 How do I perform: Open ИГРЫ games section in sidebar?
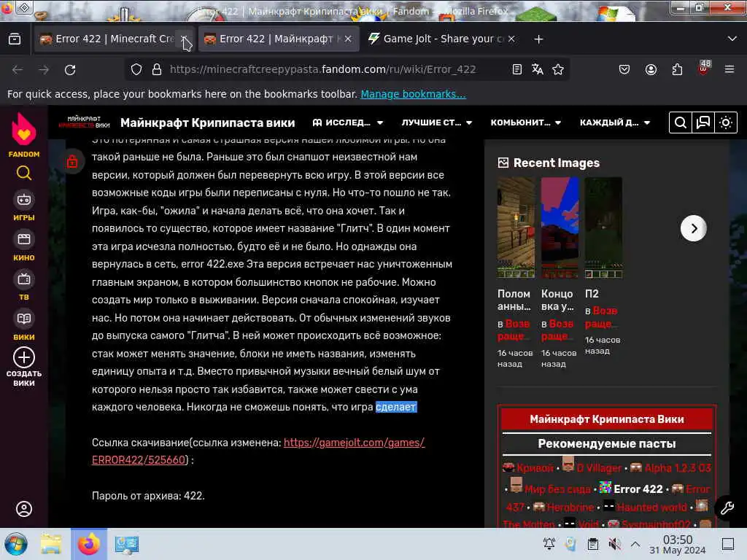[x=24, y=206]
